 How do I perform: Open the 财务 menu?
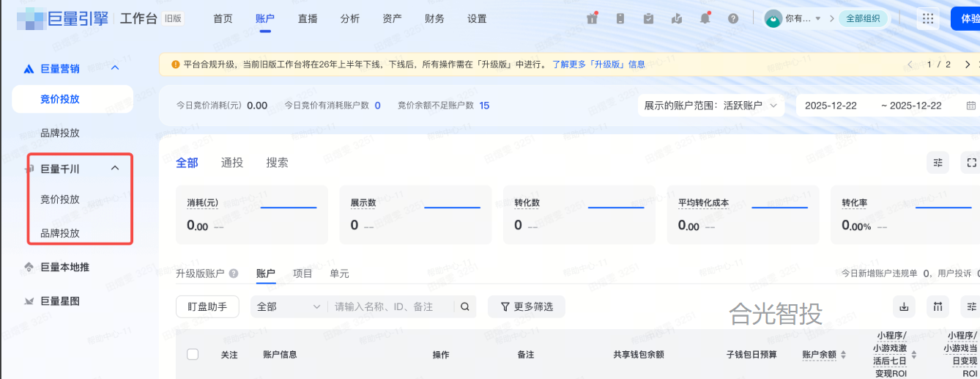434,18
